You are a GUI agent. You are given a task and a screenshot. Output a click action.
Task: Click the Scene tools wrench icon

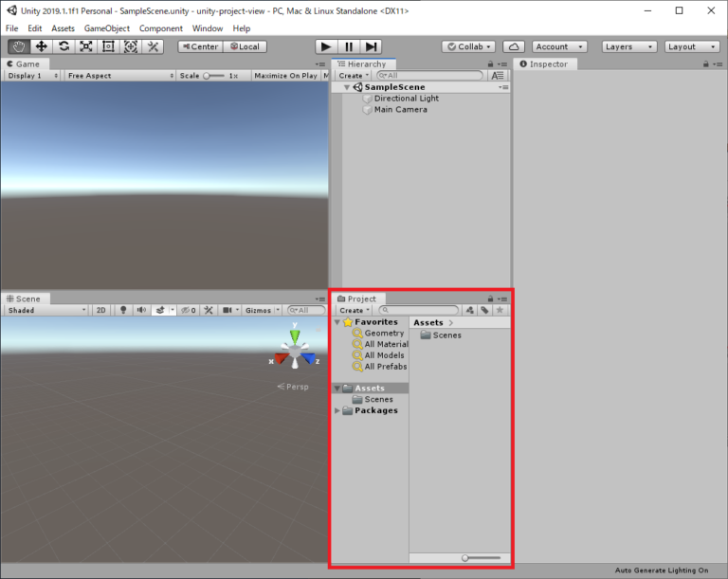208,310
